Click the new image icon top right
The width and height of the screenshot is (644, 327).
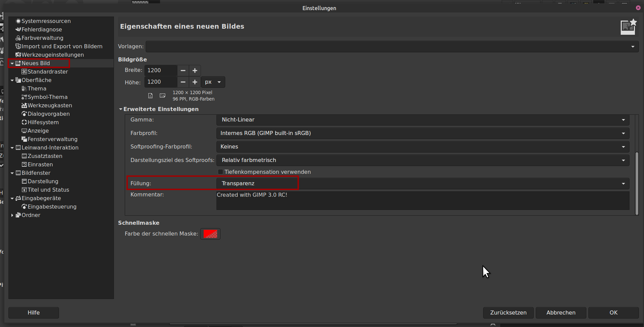pyautogui.click(x=628, y=27)
